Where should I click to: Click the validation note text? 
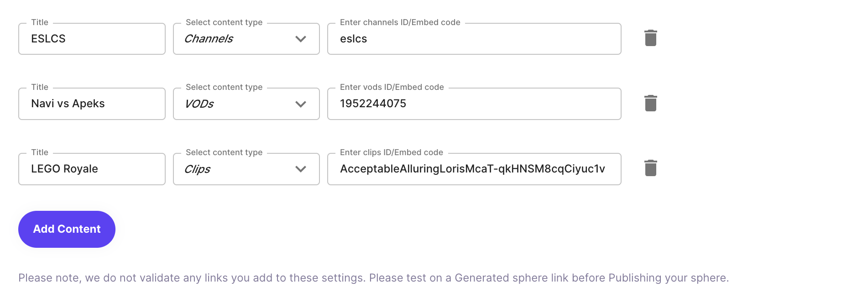pyautogui.click(x=373, y=278)
